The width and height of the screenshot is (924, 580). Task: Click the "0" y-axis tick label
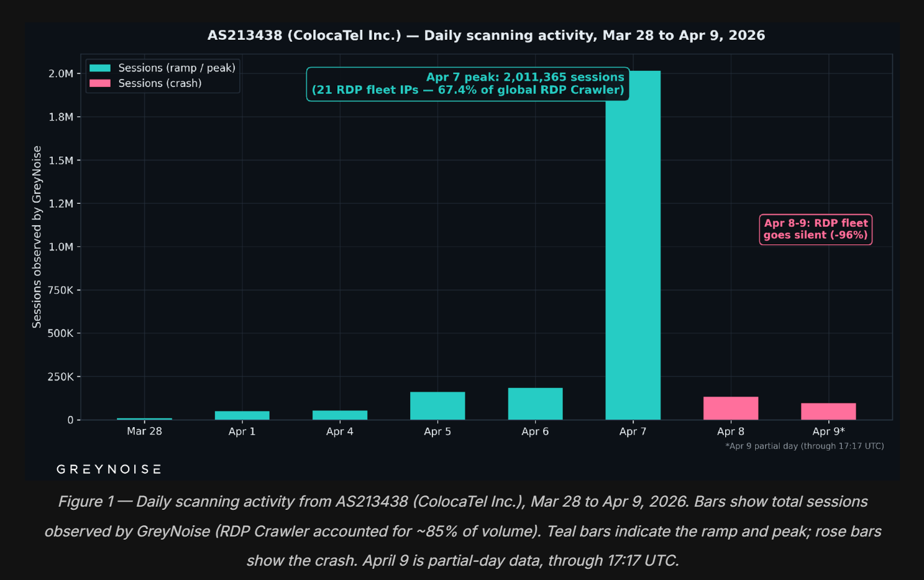[x=70, y=420]
